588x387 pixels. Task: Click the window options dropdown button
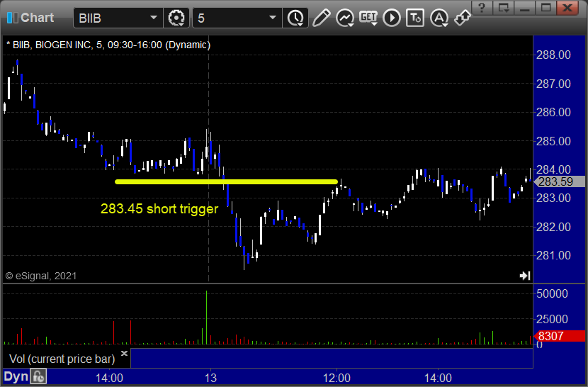pyautogui.click(x=504, y=8)
